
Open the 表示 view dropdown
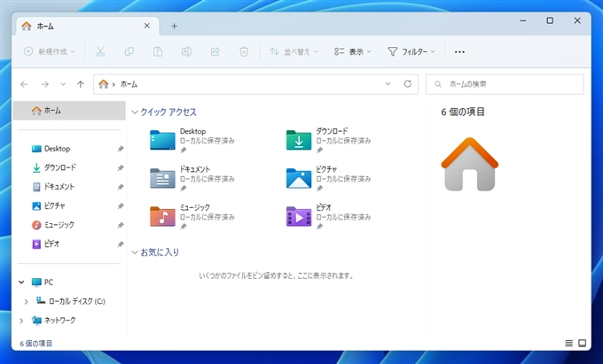(353, 51)
